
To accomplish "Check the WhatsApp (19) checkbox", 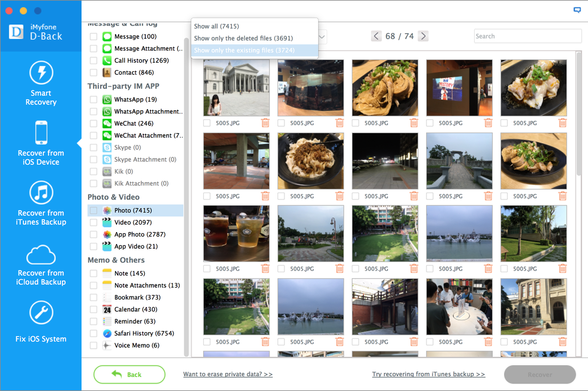I will (94, 99).
